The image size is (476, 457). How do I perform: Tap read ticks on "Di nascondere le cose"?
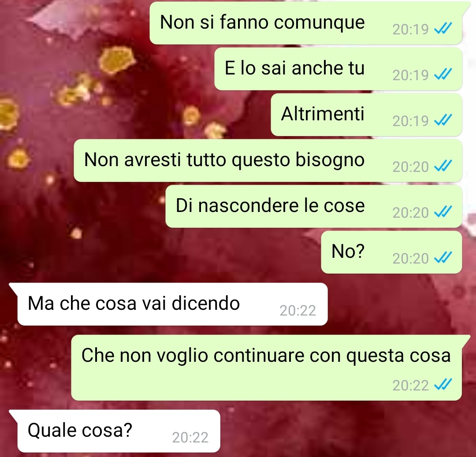tap(443, 212)
